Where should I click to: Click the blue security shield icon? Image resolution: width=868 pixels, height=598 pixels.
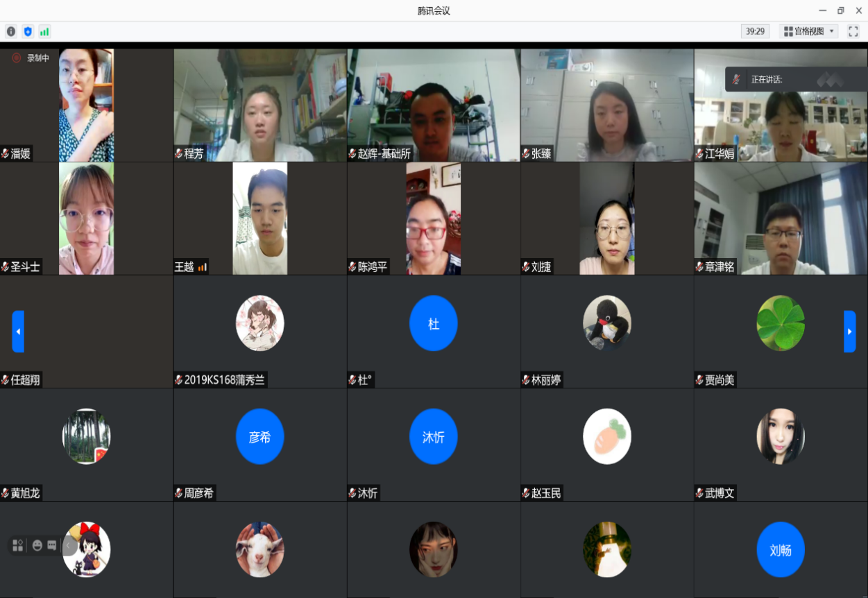point(28,31)
